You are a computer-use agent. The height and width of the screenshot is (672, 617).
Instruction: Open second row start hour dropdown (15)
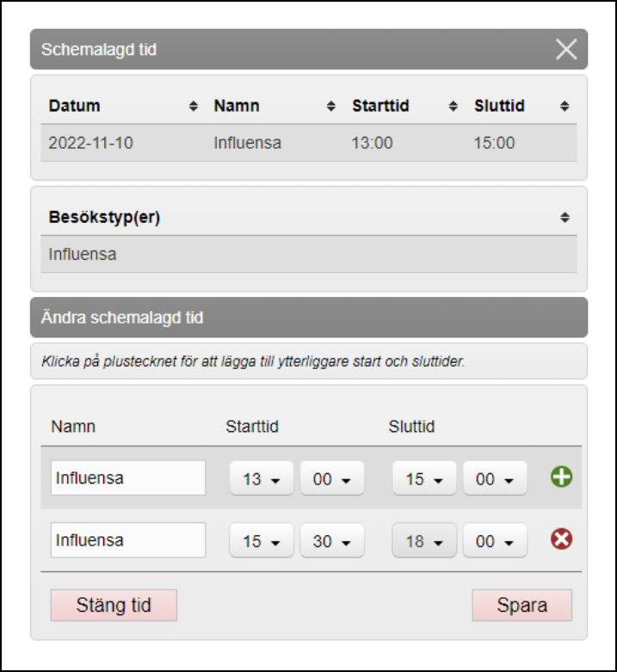click(262, 540)
